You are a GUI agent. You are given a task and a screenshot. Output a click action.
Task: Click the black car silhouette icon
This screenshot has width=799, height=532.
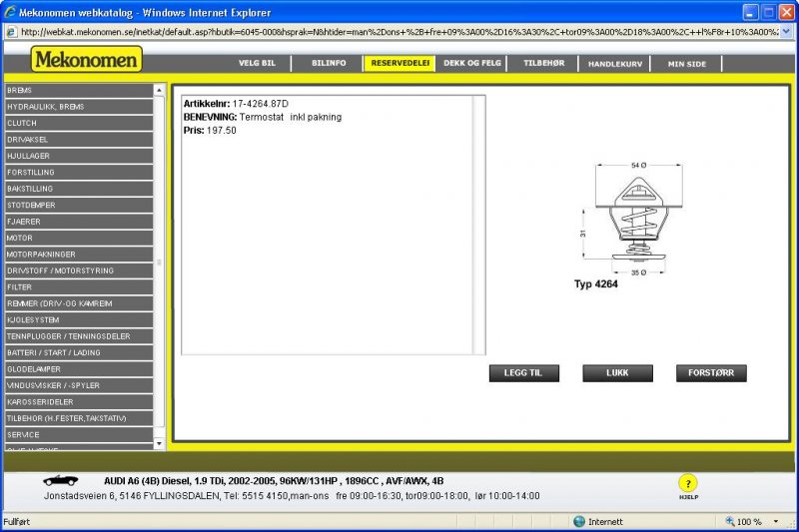point(60,480)
